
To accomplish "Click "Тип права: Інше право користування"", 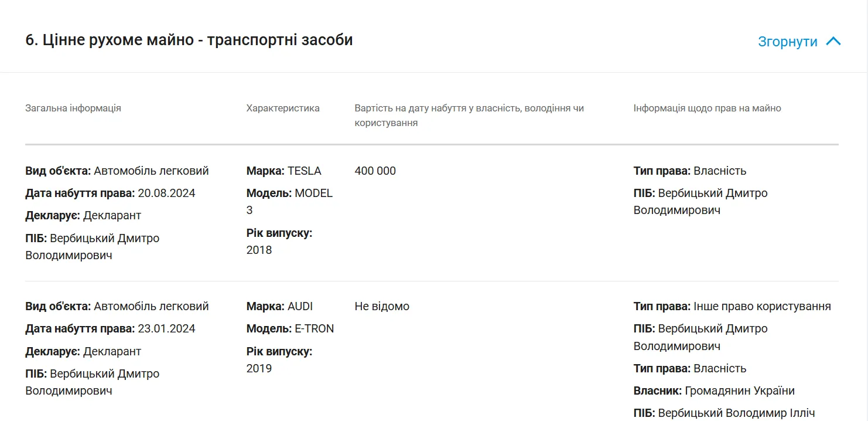I will (732, 306).
